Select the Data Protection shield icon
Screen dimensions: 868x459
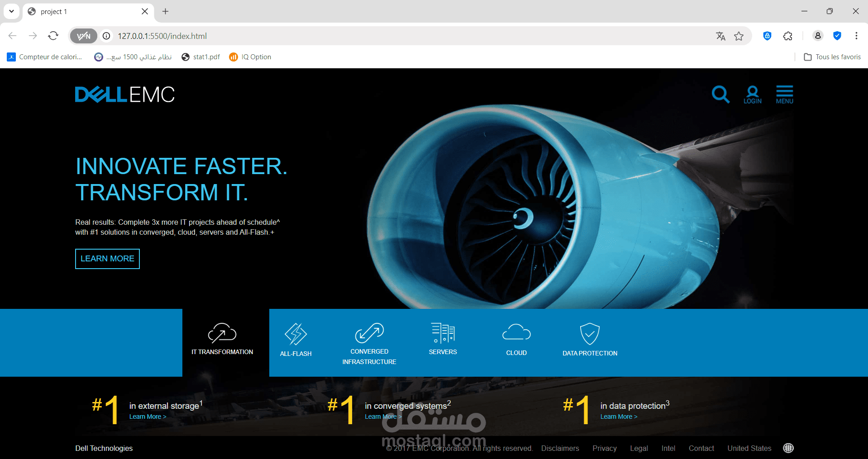pyautogui.click(x=590, y=334)
